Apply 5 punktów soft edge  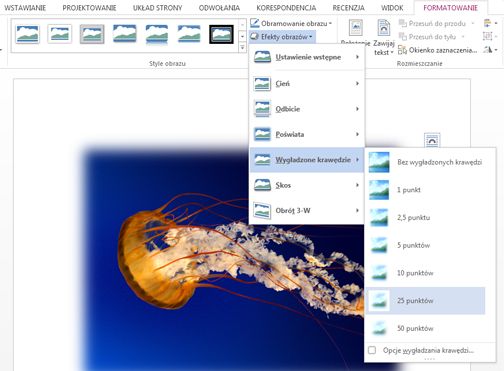tap(425, 245)
